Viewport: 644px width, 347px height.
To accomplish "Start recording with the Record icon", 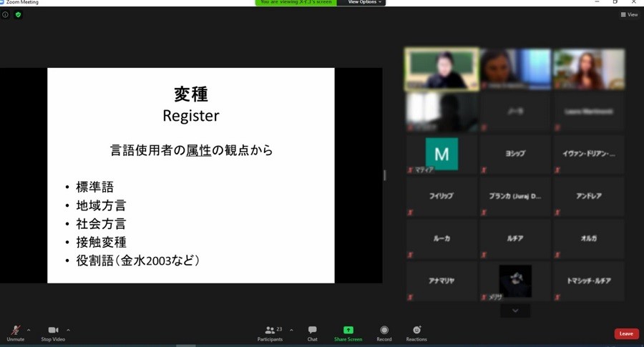I will click(384, 330).
